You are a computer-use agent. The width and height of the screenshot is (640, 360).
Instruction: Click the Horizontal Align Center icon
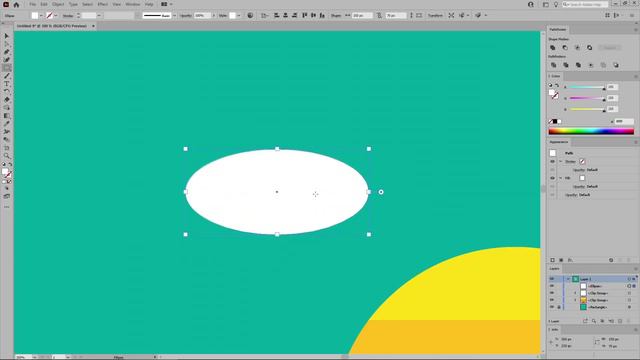pos(285,16)
